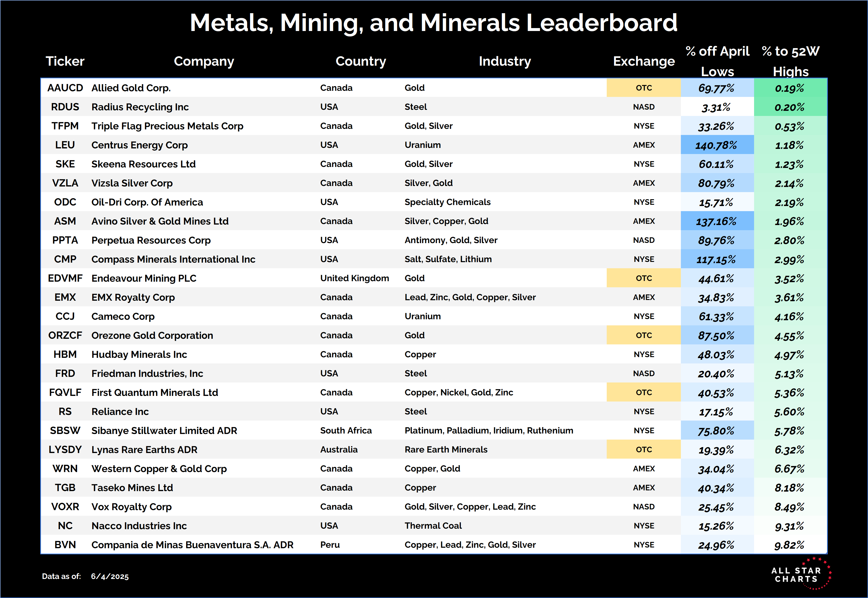
Task: Click the Peru country cell
Action: pos(330,545)
